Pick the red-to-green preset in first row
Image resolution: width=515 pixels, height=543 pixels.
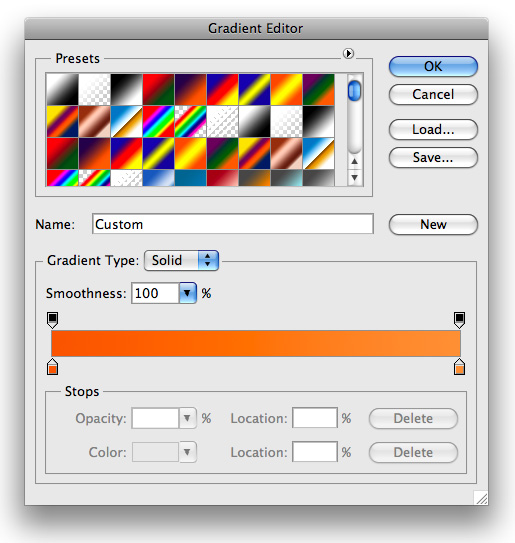click(158, 89)
